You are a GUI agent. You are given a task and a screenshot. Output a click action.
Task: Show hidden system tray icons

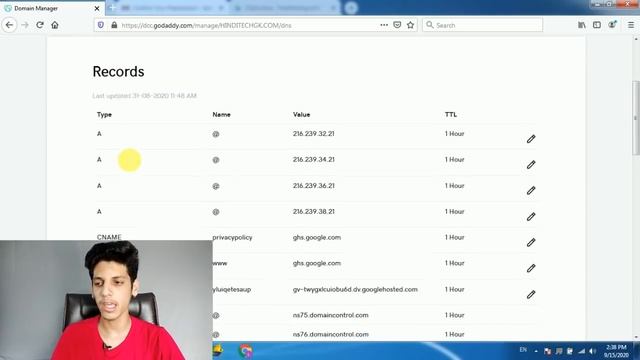536,351
